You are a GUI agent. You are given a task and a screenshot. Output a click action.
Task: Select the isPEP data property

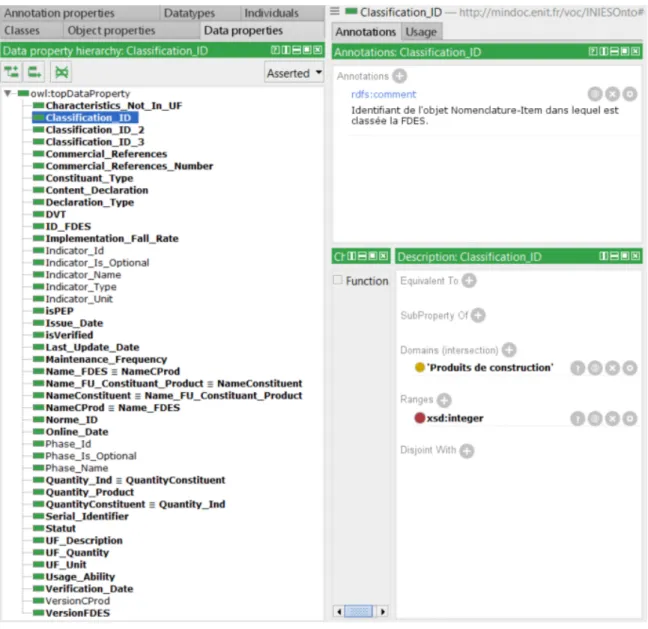60,311
